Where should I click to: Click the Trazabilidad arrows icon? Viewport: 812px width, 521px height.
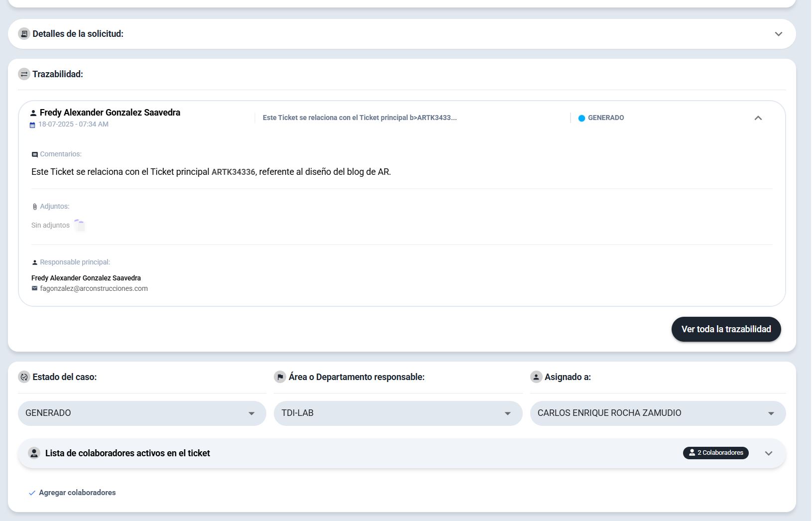[24, 74]
